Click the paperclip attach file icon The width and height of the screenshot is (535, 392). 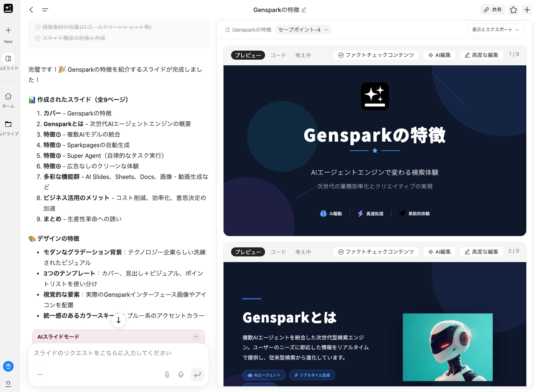[167, 374]
